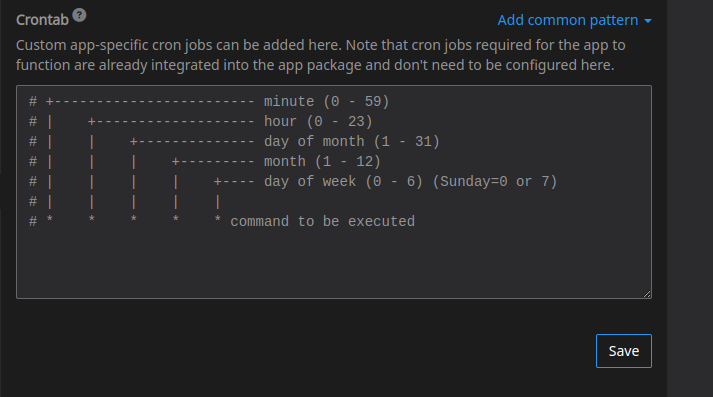Click the first asterisk in the last comment line
713x397 pixels.
click(50, 220)
